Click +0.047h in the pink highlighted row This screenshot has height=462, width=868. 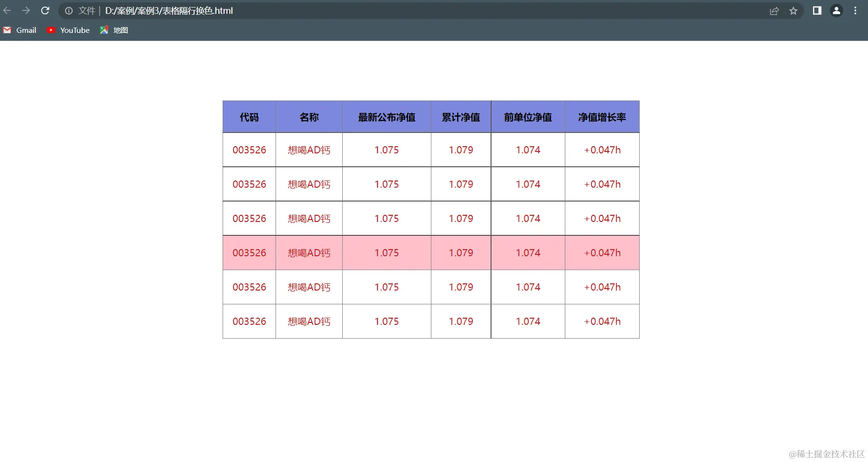[x=602, y=253]
